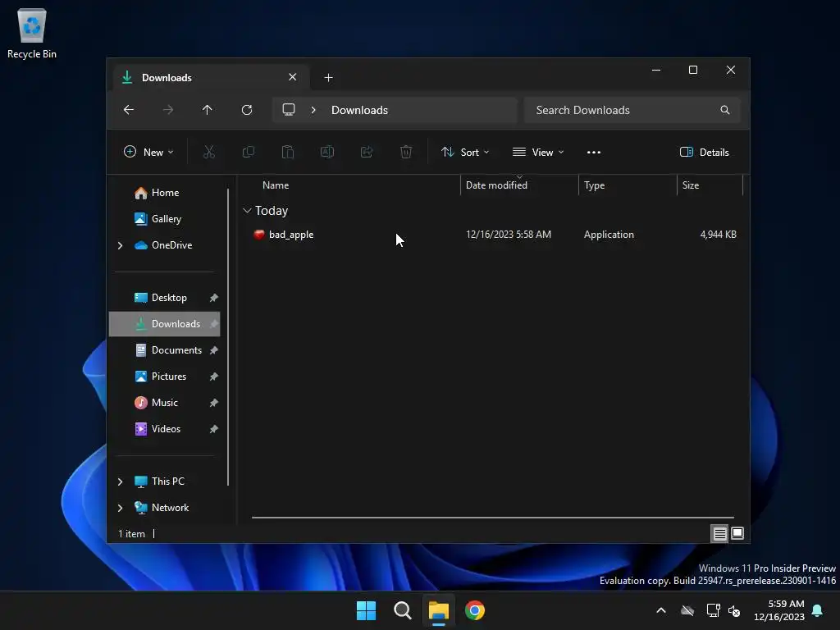Open the pinned Music folder
Viewport: 840px width, 630px height.
(x=164, y=403)
